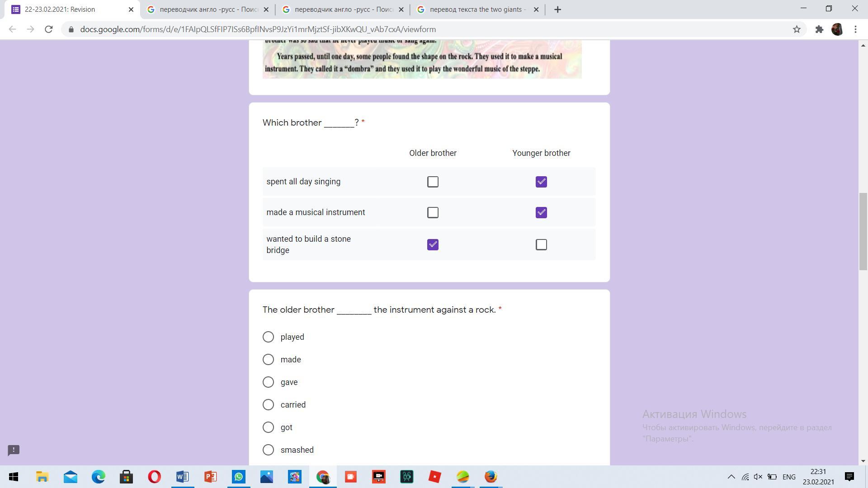Launch WhatsApp from the taskbar
Image resolution: width=868 pixels, height=488 pixels.
click(239, 477)
